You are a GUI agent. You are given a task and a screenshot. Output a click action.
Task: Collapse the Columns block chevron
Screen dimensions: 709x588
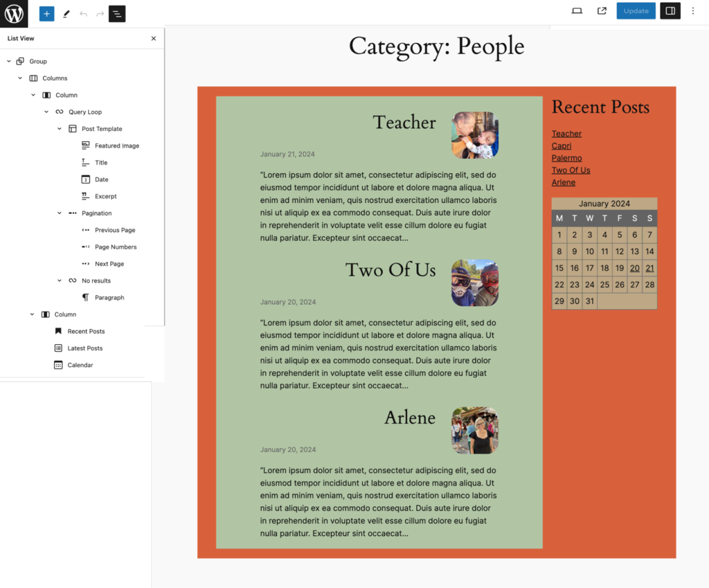point(20,78)
